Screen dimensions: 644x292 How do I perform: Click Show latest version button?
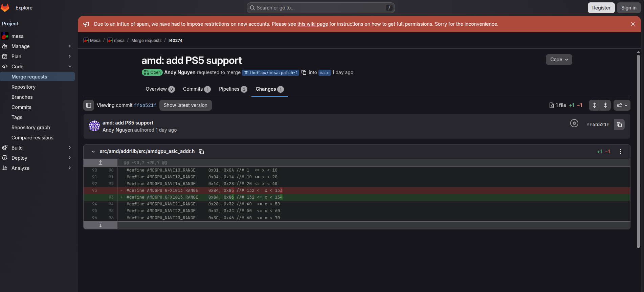(x=185, y=105)
